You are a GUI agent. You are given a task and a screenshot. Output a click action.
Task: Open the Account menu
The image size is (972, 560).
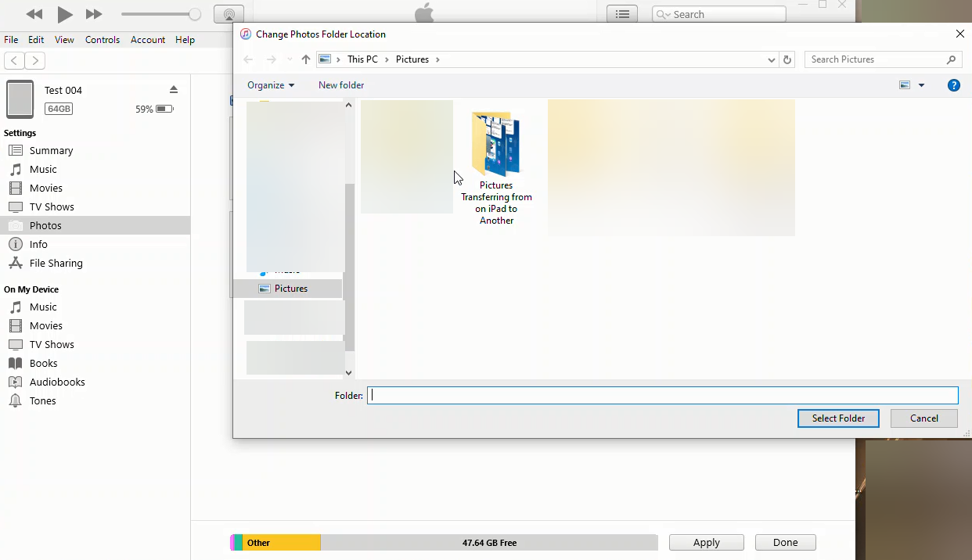pyautogui.click(x=148, y=40)
